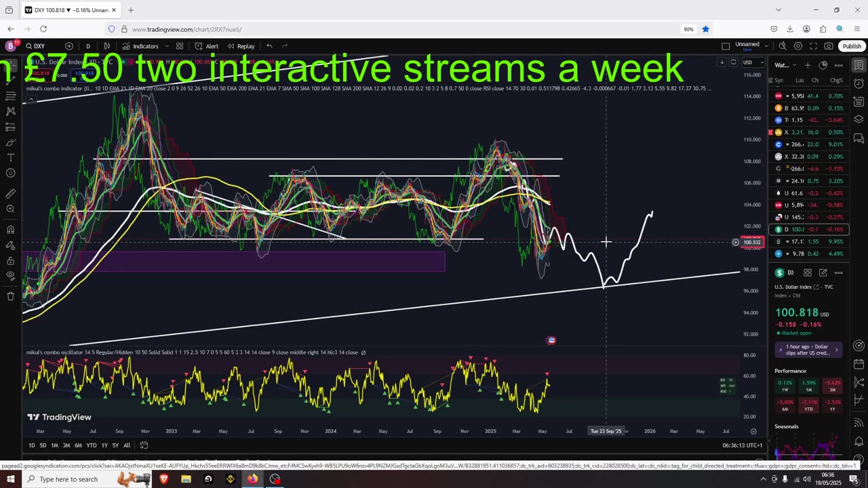
Task: Open Watchlist panel from right sidebar
Action: point(859,65)
